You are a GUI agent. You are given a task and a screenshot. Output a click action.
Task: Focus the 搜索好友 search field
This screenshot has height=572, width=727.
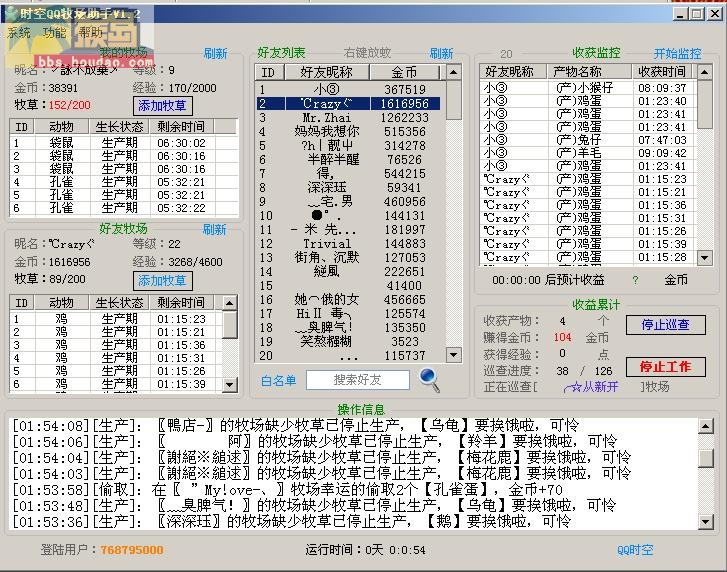(x=357, y=380)
